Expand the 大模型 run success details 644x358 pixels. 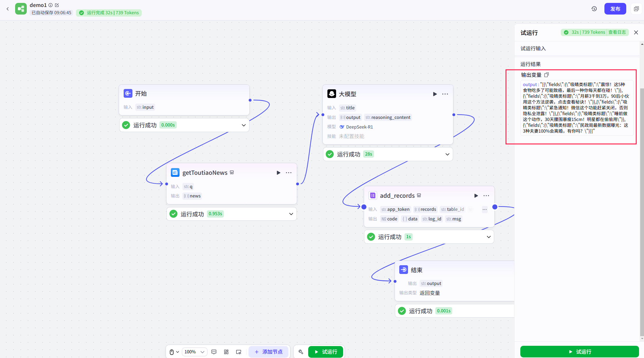coord(447,154)
